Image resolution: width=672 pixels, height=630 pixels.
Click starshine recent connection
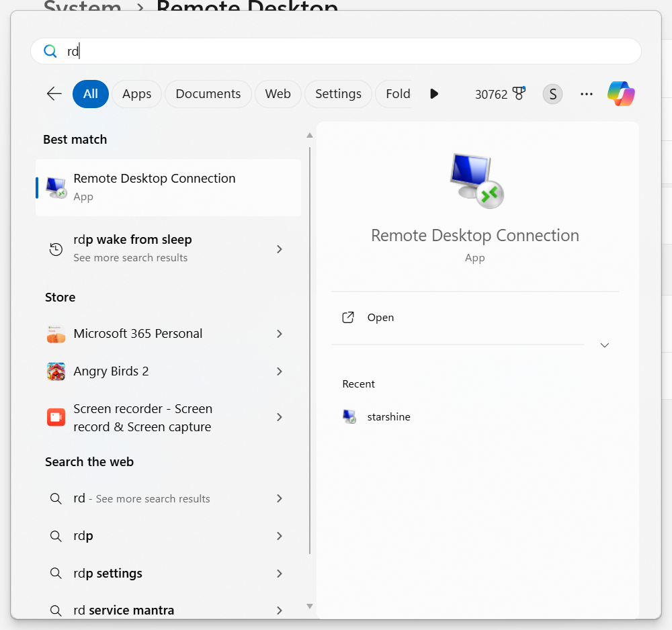pos(388,416)
